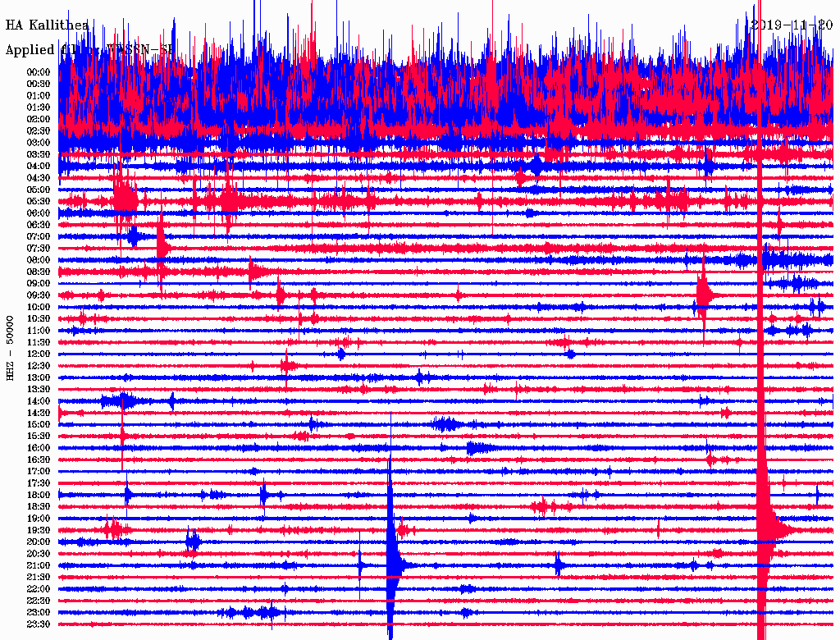Select the '03:30' time label
This screenshot has height=640, width=840.
[39, 155]
